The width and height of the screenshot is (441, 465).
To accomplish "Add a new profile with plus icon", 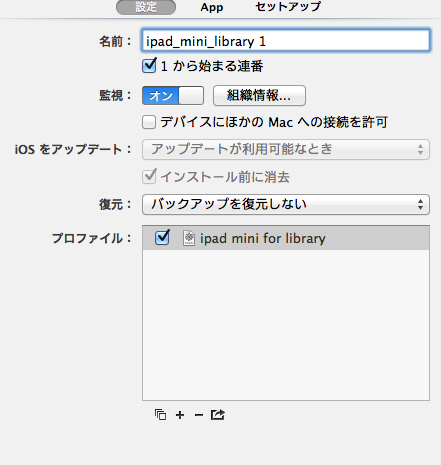I will tap(180, 415).
